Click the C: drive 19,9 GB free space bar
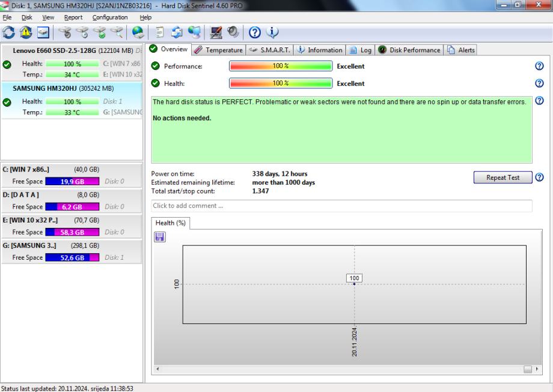Viewport: 553px width, 392px height. [72, 182]
